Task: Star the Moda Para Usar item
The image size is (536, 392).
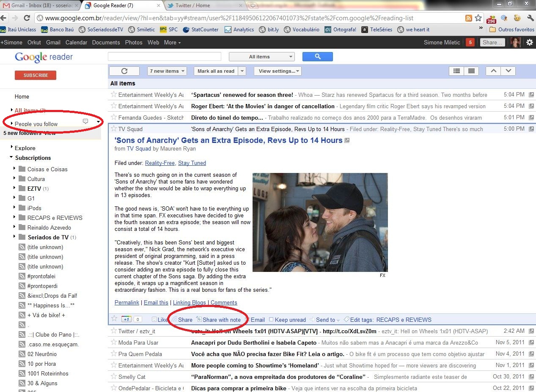Action: coord(113,342)
